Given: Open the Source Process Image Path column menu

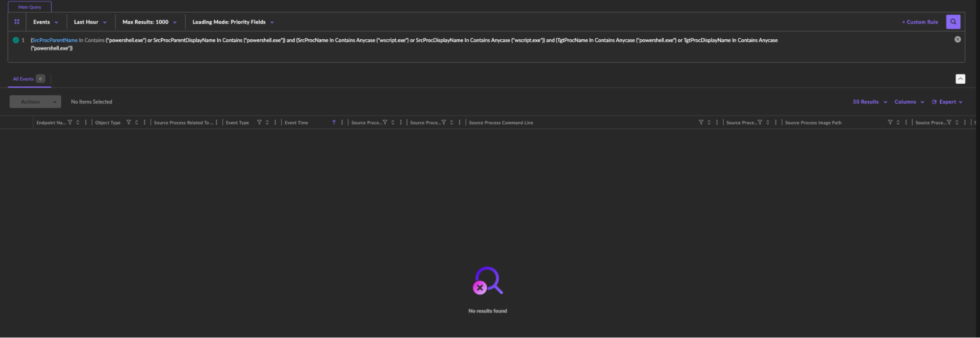Looking at the screenshot, I should tap(906, 122).
